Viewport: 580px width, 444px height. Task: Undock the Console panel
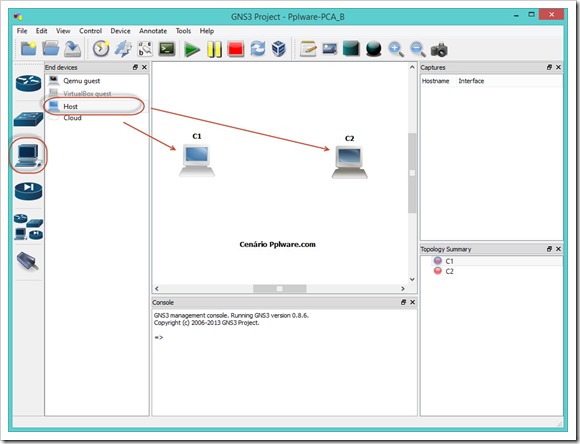pos(404,302)
